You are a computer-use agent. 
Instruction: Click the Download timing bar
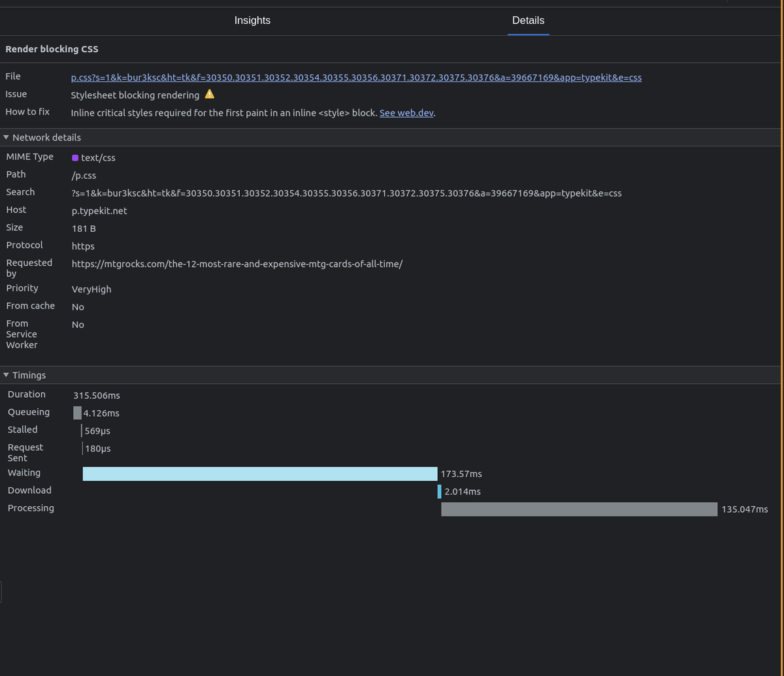(x=439, y=491)
